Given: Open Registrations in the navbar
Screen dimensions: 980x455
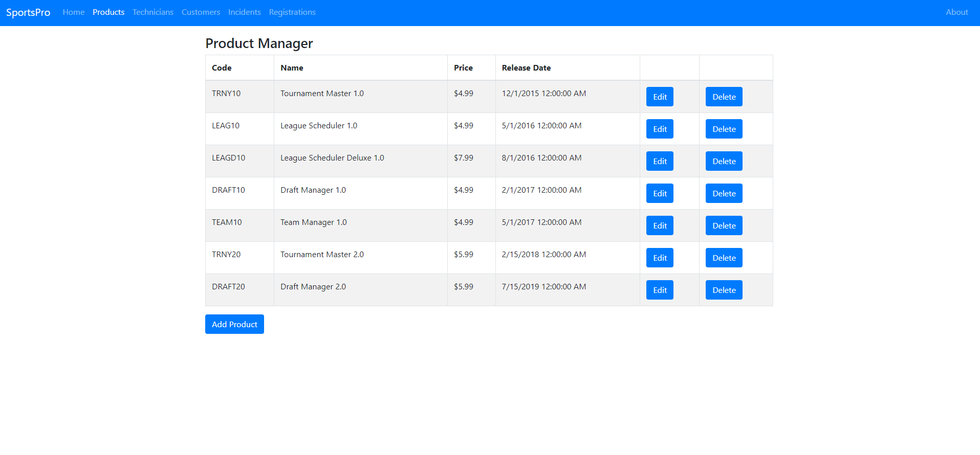Looking at the screenshot, I should [292, 12].
